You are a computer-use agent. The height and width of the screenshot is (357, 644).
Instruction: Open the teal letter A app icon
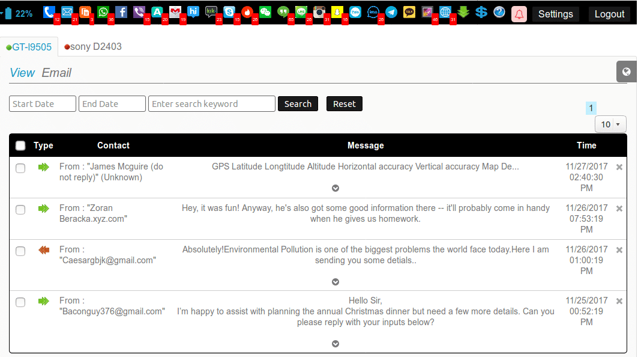click(157, 12)
